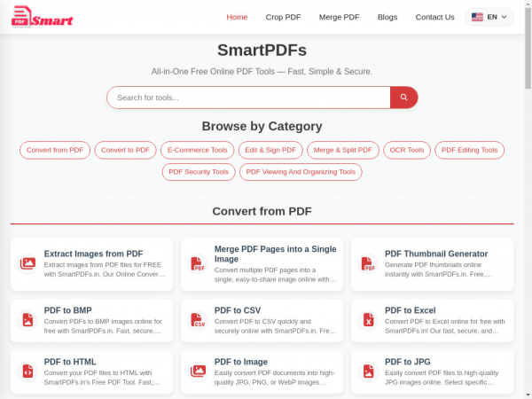Select the PDF Editing Tools category

pyautogui.click(x=469, y=150)
